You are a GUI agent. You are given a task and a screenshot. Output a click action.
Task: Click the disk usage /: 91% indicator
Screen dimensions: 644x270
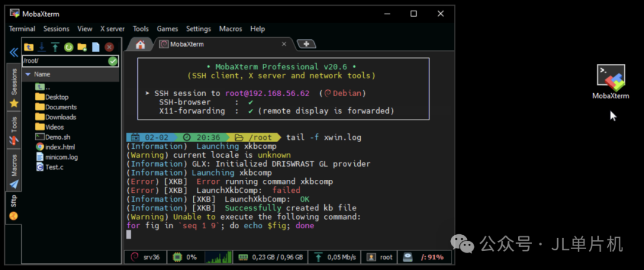point(425,257)
